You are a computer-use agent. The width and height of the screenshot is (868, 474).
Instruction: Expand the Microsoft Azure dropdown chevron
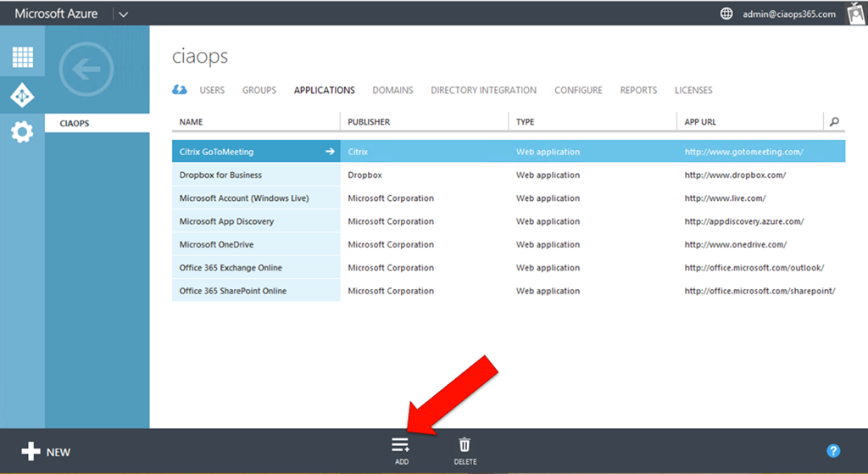pos(124,14)
